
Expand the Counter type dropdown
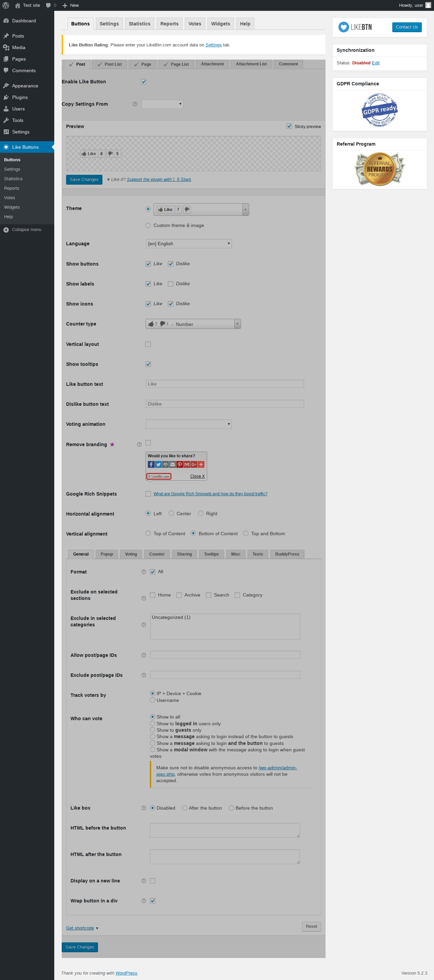pyautogui.click(x=193, y=324)
